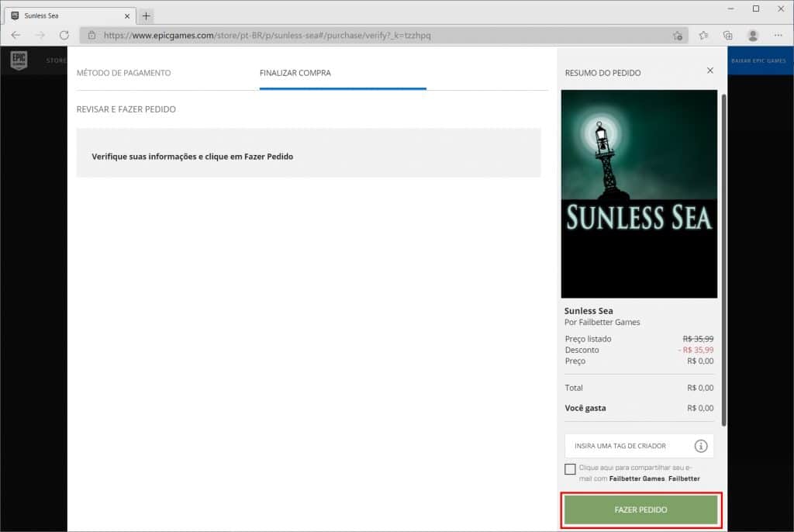
Task: Click the 'Por Failbetter Games' text
Action: click(x=602, y=323)
